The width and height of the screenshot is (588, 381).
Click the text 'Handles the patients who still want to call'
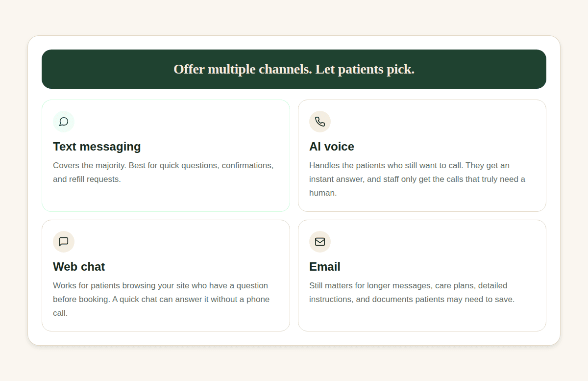[x=386, y=165]
